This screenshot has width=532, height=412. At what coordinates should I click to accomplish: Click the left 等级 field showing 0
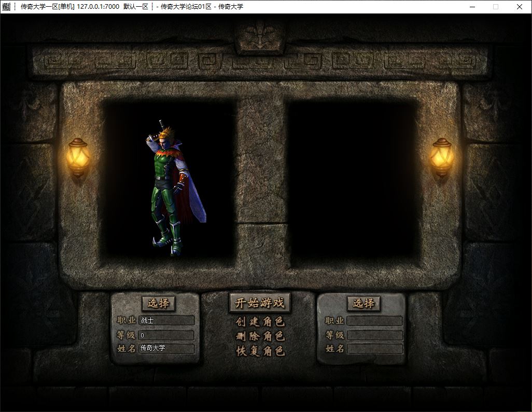[166, 335]
